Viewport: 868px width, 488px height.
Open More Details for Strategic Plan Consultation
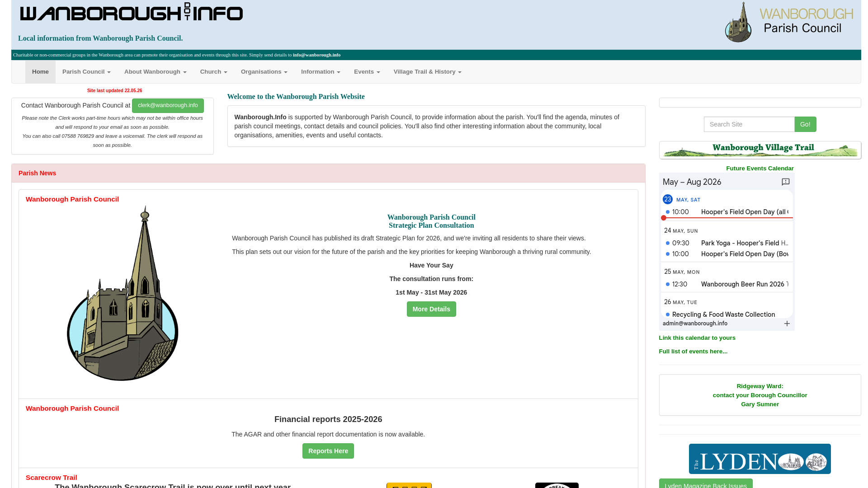point(431,309)
